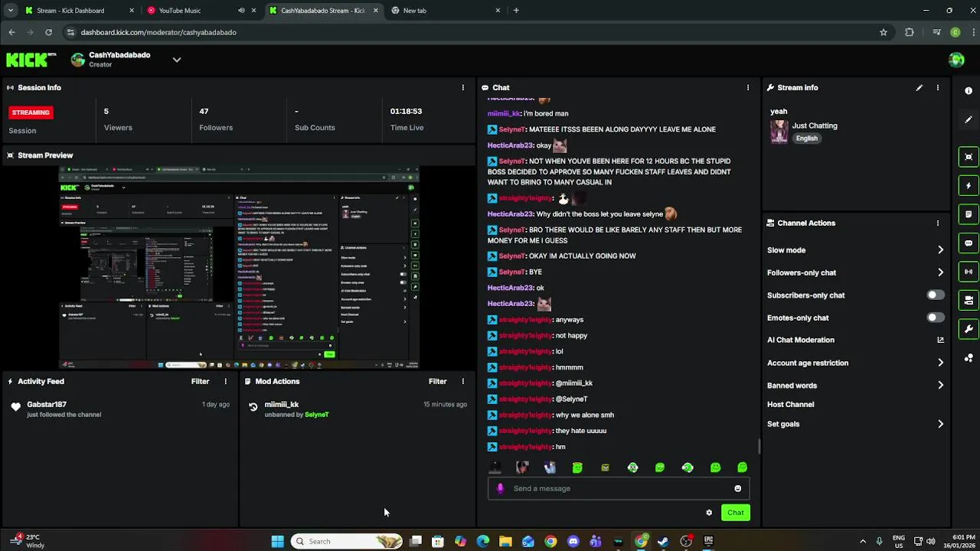This screenshot has width=980, height=551.
Task: Click the chat scrollbar
Action: pos(759,445)
